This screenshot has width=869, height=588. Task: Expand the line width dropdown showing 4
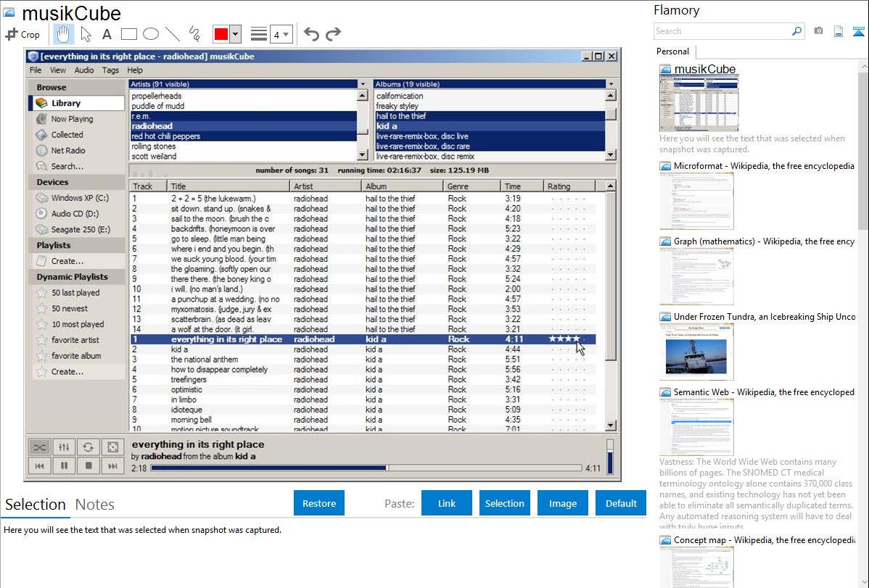[281, 34]
